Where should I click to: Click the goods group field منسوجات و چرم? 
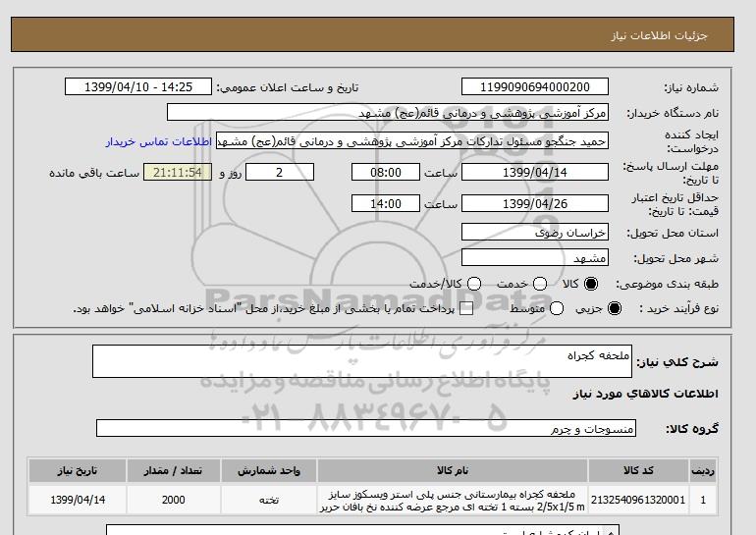pyautogui.click(x=366, y=428)
